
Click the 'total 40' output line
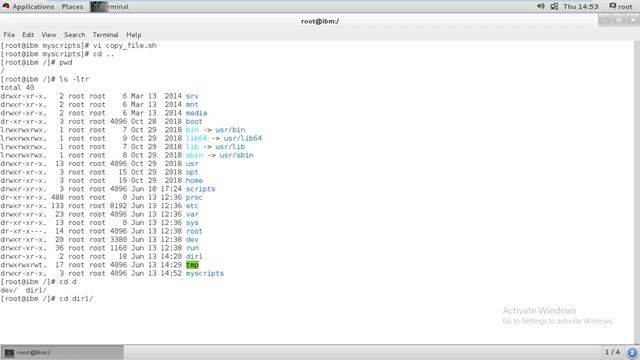click(x=18, y=88)
